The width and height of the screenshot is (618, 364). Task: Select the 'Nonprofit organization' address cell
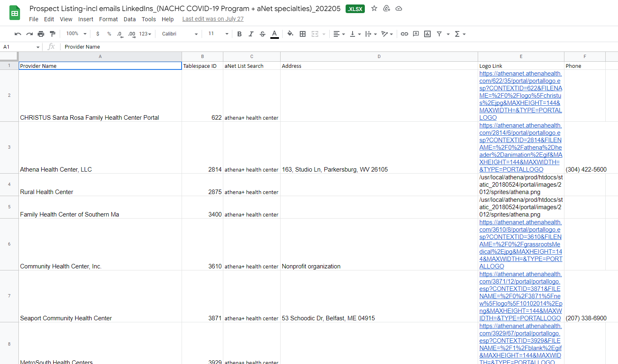tap(379, 244)
